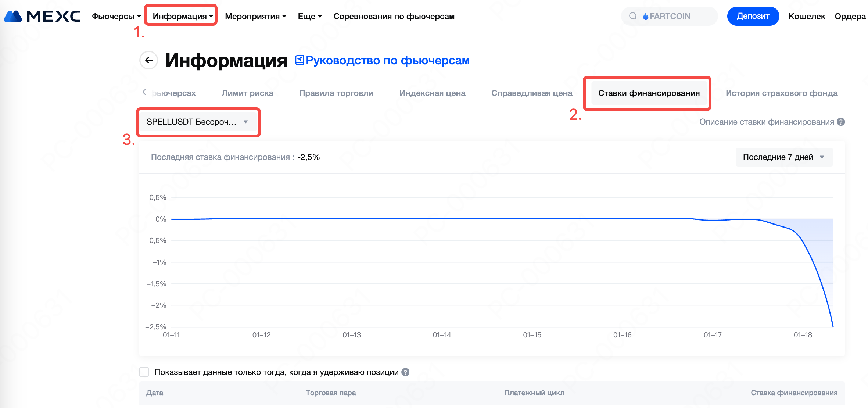Open the SPELLUSDT contract dropdown
Viewport: 868px width, 408px height.
pyautogui.click(x=198, y=122)
